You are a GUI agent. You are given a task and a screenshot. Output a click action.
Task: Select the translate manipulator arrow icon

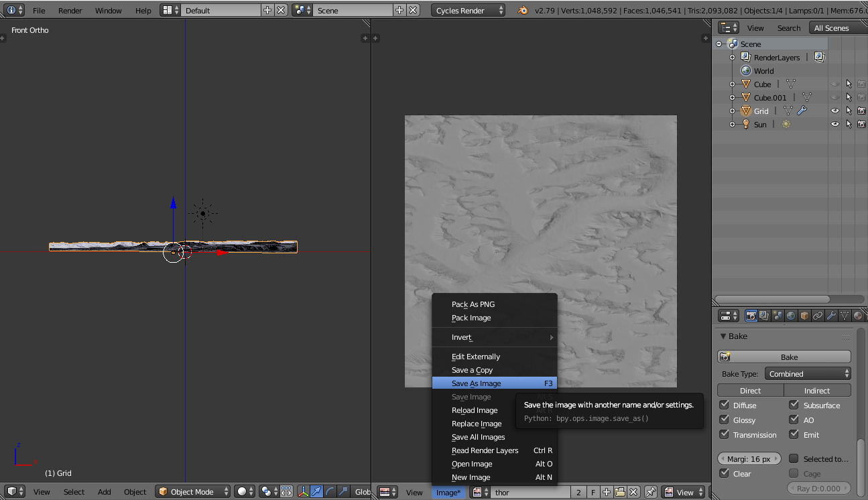point(317,492)
